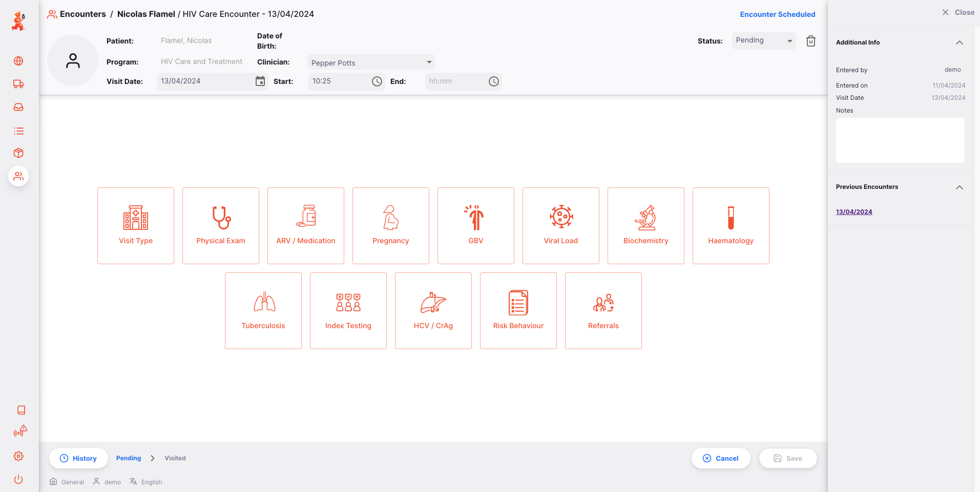Open the Clinician dropdown showing Pepper Potts

pyautogui.click(x=371, y=62)
